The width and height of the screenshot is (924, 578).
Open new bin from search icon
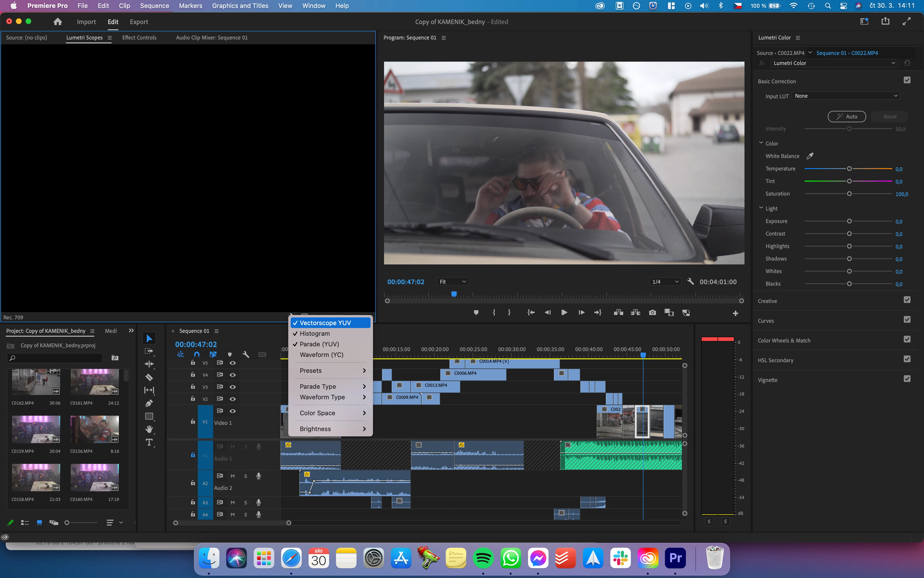pyautogui.click(x=115, y=358)
